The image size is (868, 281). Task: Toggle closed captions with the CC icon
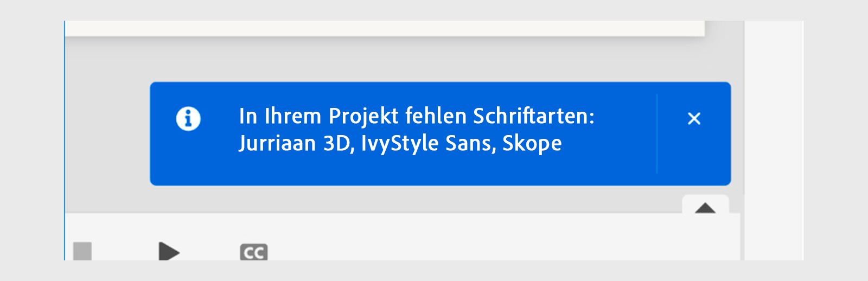tap(253, 252)
